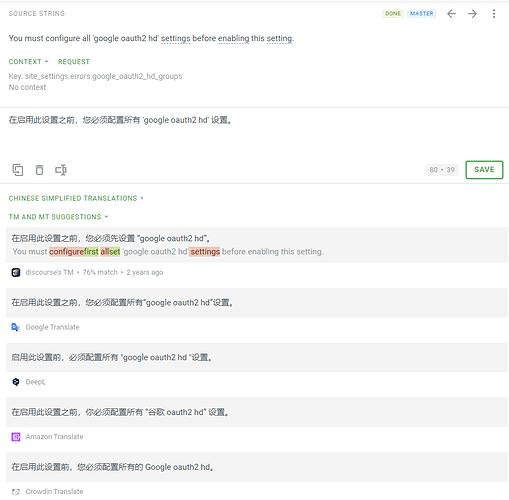Expand the CONTEXT dropdown
The image size is (509, 500).
(28, 62)
